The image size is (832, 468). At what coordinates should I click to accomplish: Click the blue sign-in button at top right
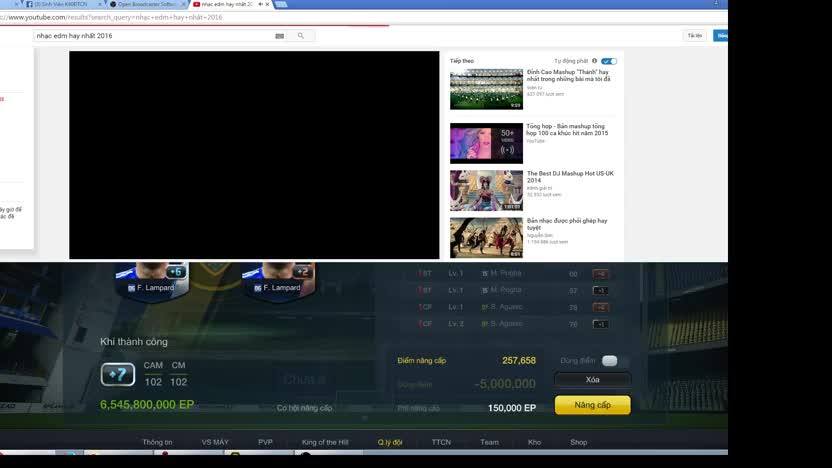(721, 36)
